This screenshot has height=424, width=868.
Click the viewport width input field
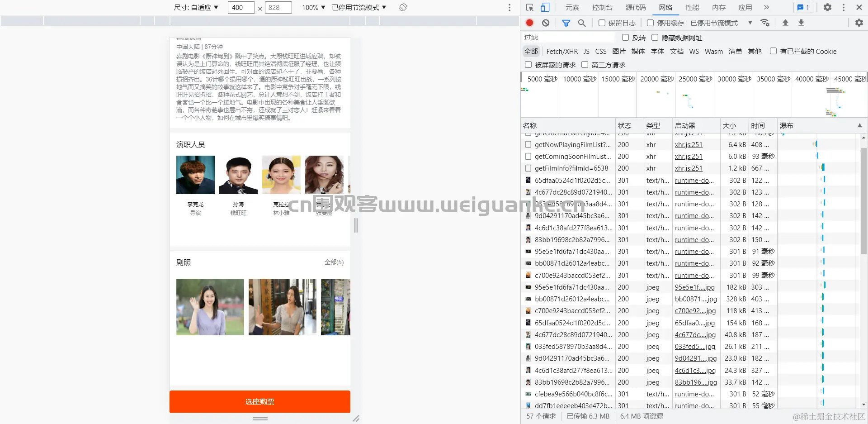241,7
